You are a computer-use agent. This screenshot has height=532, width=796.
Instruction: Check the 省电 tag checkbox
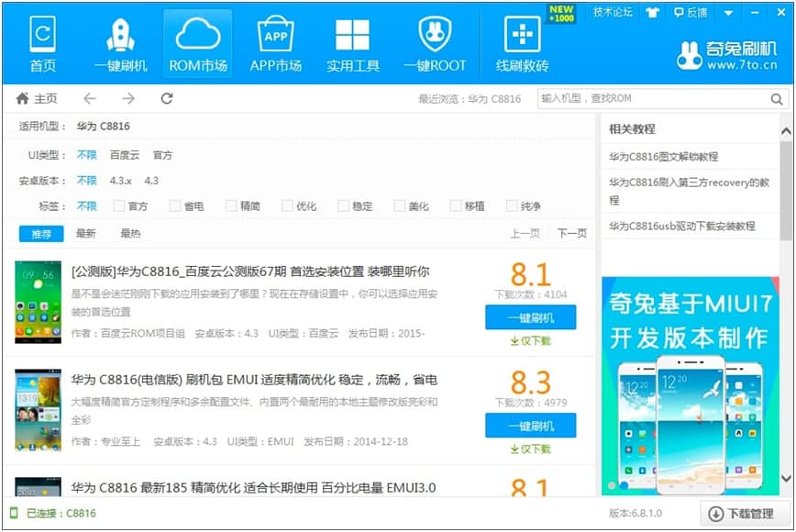174,205
